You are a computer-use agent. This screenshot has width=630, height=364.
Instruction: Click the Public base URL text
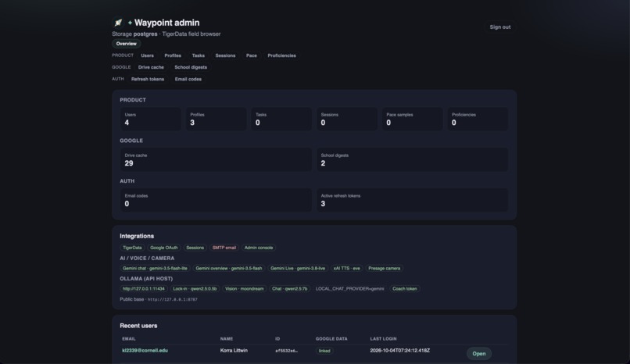coord(173,299)
